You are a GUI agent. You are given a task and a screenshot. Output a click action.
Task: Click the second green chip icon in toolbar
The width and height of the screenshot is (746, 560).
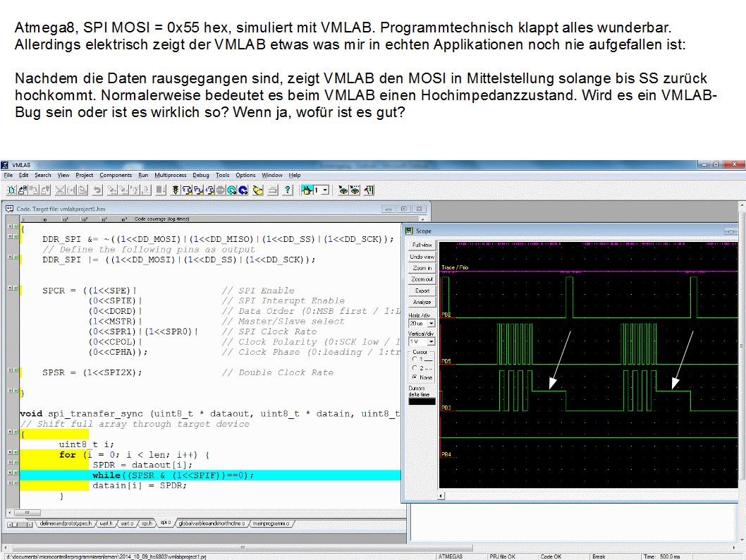pos(355,190)
